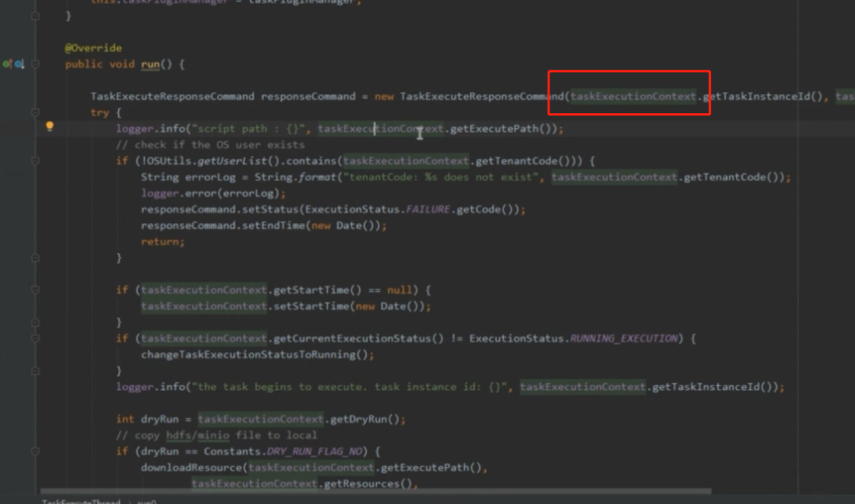The width and height of the screenshot is (855, 504).
Task: Click the overriding method marker icon in gutter
Action: [6, 63]
